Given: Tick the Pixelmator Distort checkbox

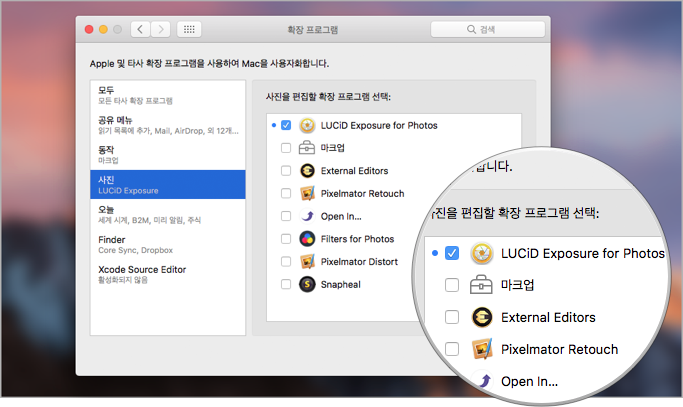Looking at the screenshot, I should point(286,261).
